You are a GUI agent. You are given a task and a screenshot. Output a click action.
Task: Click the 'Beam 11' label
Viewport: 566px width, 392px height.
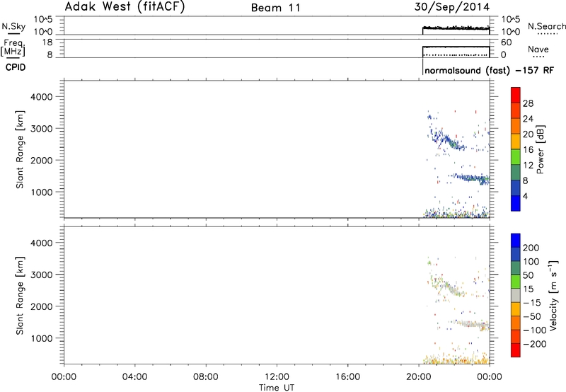click(276, 8)
